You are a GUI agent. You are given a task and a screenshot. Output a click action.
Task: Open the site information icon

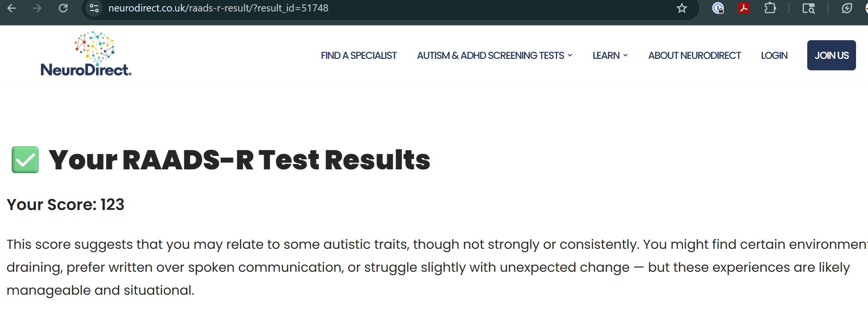94,8
